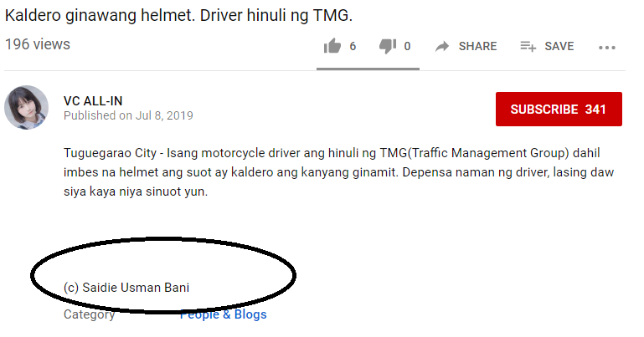Click the save-to-playlist icon
644x337 pixels.
pos(528,46)
